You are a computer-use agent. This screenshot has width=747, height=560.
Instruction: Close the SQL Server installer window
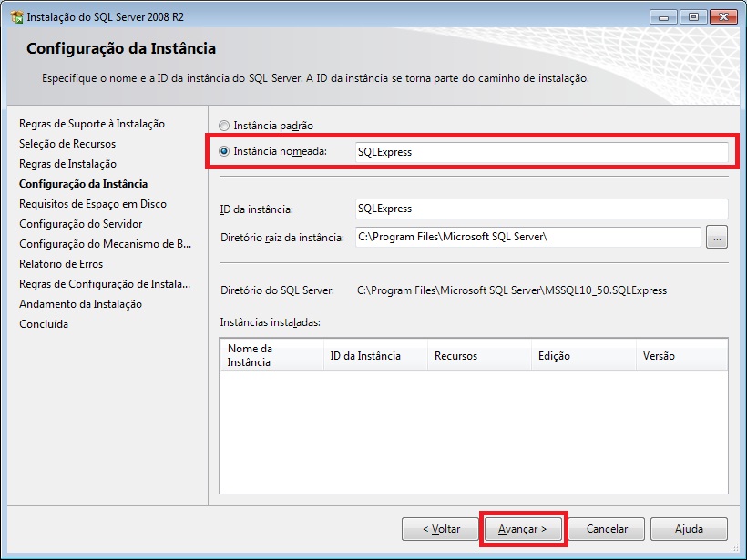[x=723, y=17]
